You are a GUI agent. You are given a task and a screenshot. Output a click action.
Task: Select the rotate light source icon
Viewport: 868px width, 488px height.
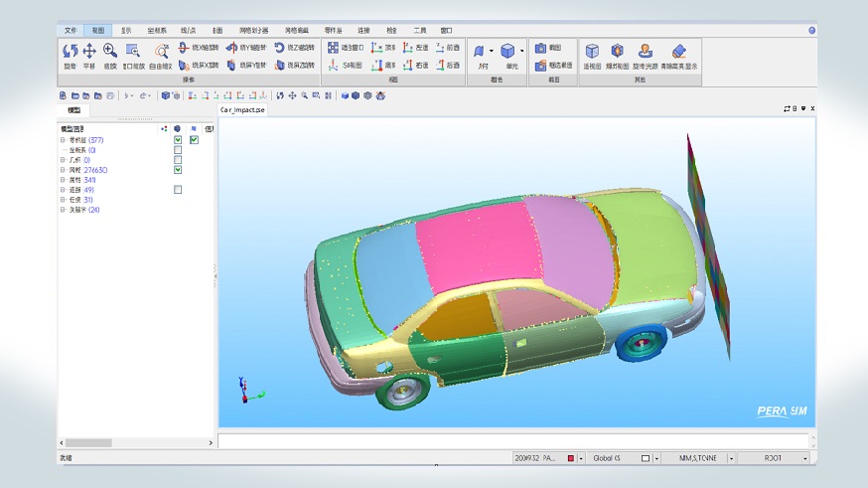[x=646, y=51]
